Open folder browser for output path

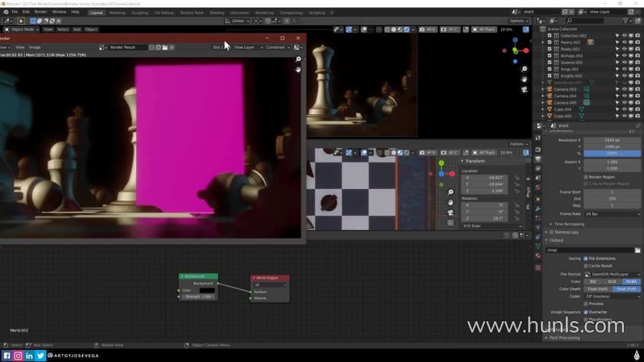coord(637,250)
